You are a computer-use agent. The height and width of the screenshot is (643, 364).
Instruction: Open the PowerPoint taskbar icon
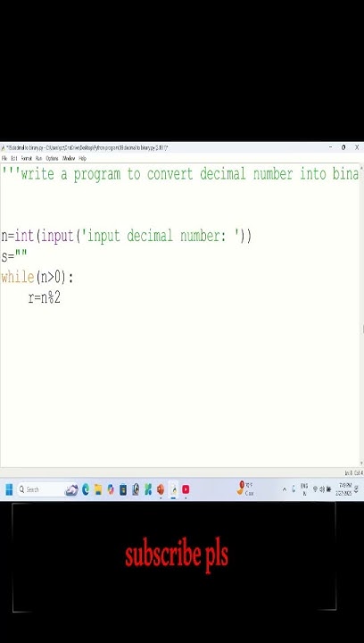161,489
